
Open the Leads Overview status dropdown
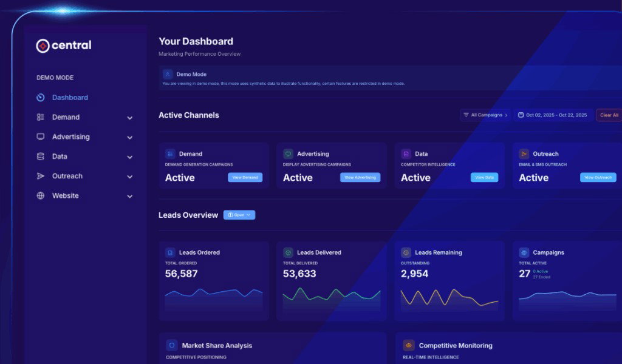239,214
